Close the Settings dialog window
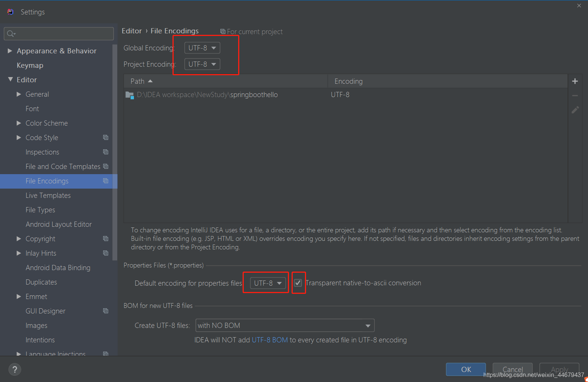588x382 pixels. [x=579, y=6]
